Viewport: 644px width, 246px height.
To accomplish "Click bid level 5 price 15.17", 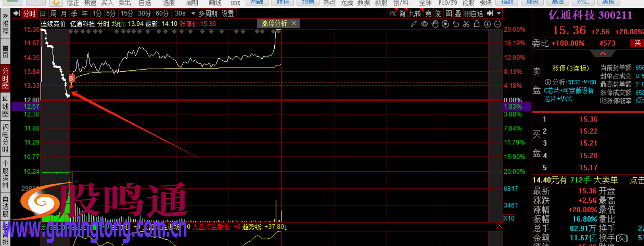I will pyautogui.click(x=588, y=168).
